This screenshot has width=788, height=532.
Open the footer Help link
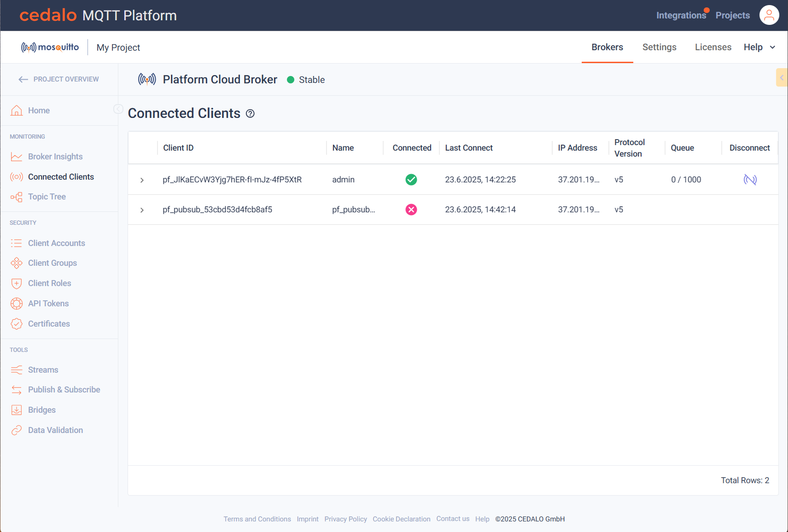[x=482, y=519]
